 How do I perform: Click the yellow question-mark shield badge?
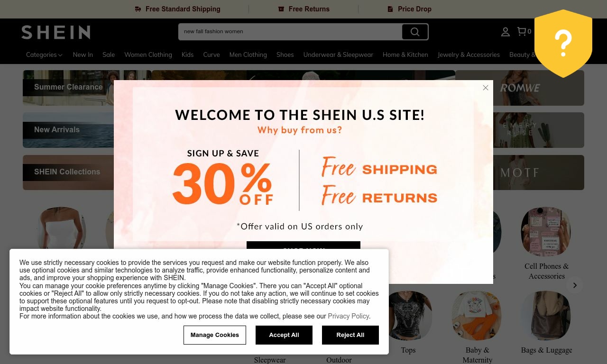(563, 43)
